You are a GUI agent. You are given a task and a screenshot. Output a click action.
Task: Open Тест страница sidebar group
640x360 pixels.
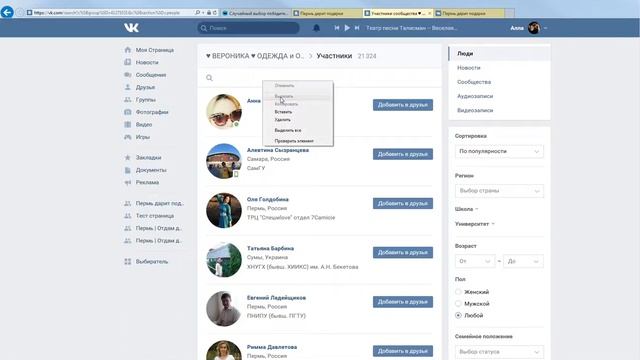click(x=155, y=216)
